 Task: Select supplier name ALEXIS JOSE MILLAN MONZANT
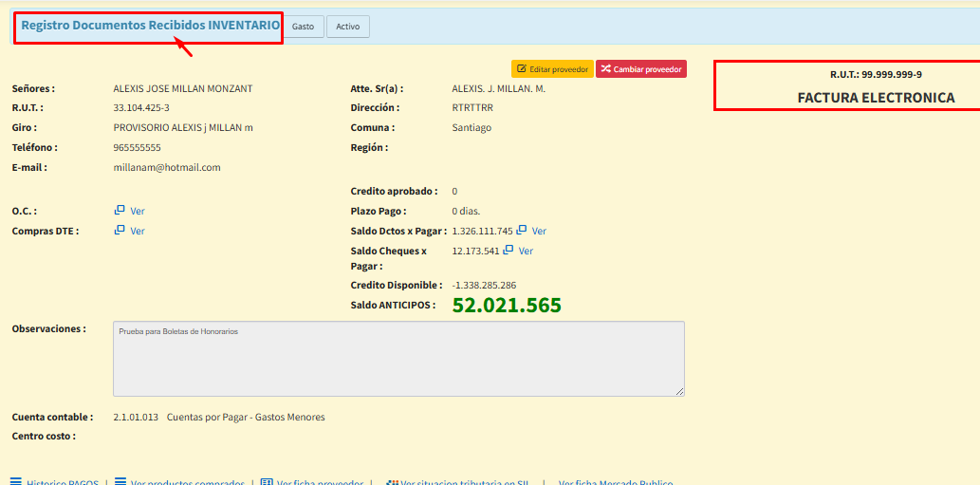(x=183, y=89)
